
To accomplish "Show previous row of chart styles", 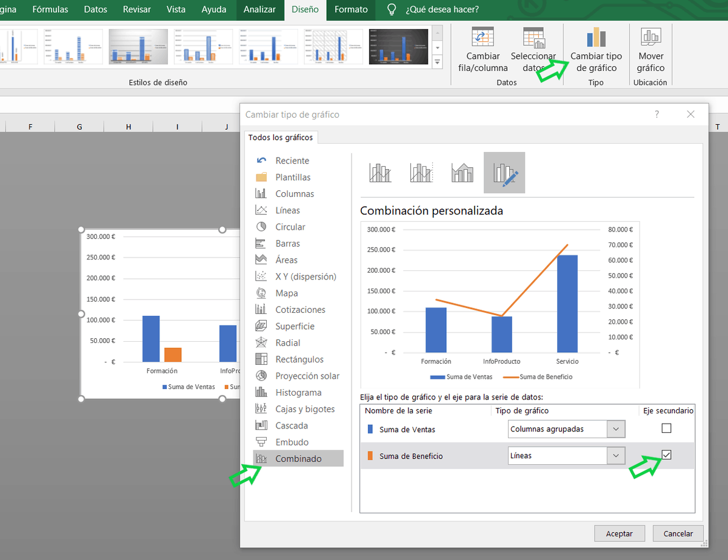I will (438, 33).
